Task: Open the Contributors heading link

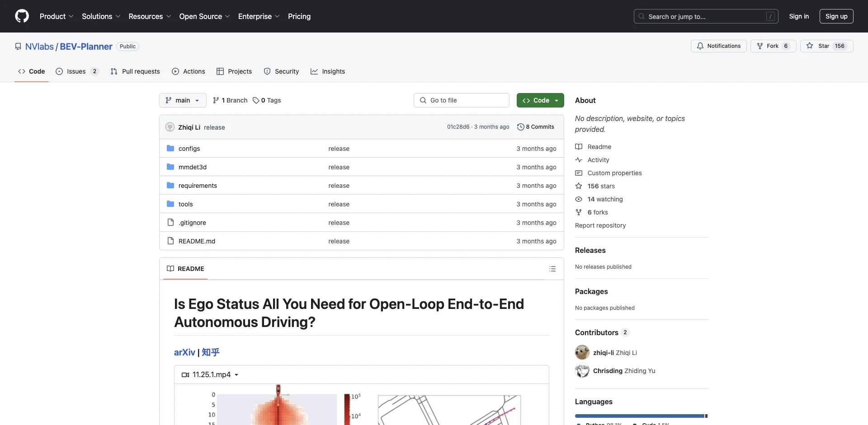Action: (602, 332)
